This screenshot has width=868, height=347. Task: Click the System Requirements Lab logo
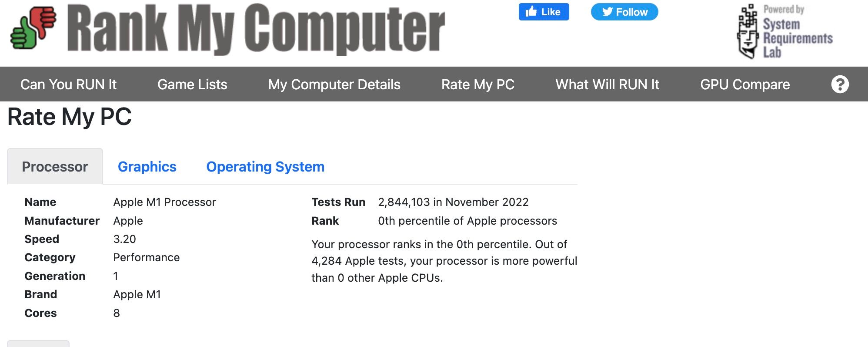(x=785, y=31)
